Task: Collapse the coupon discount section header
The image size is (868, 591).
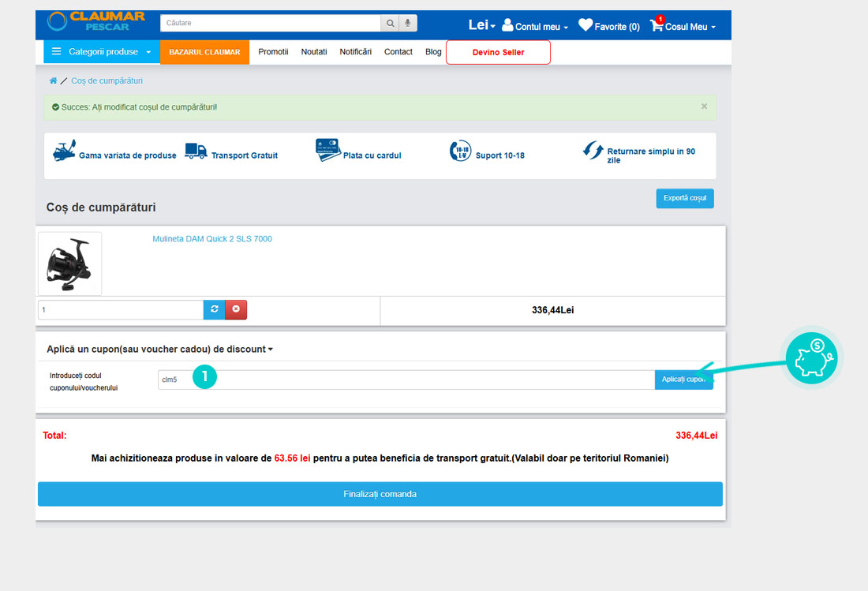Action: click(159, 349)
